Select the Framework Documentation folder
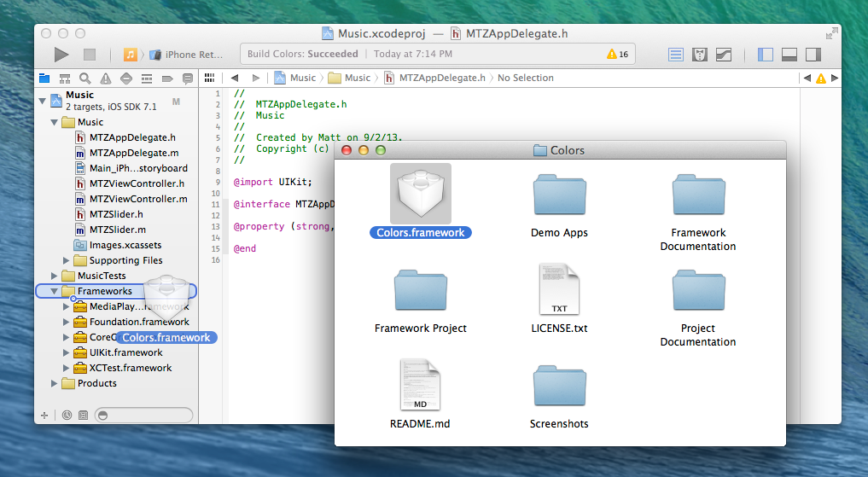Viewport: 868px width, 477px height. coord(698,212)
